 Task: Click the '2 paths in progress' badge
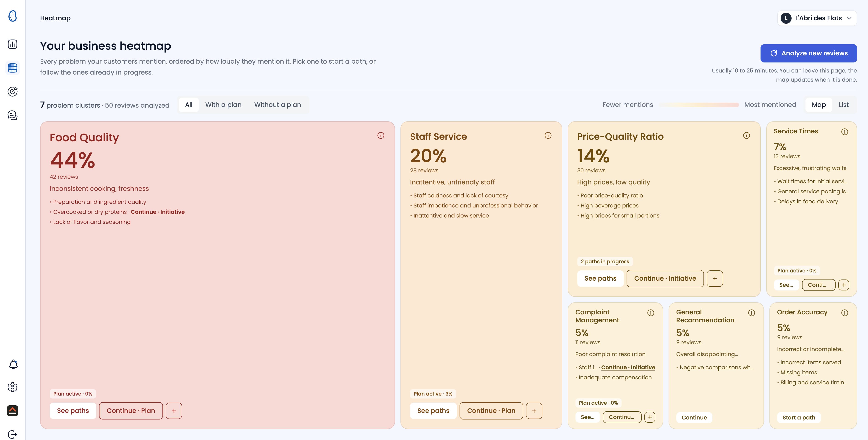(x=605, y=261)
